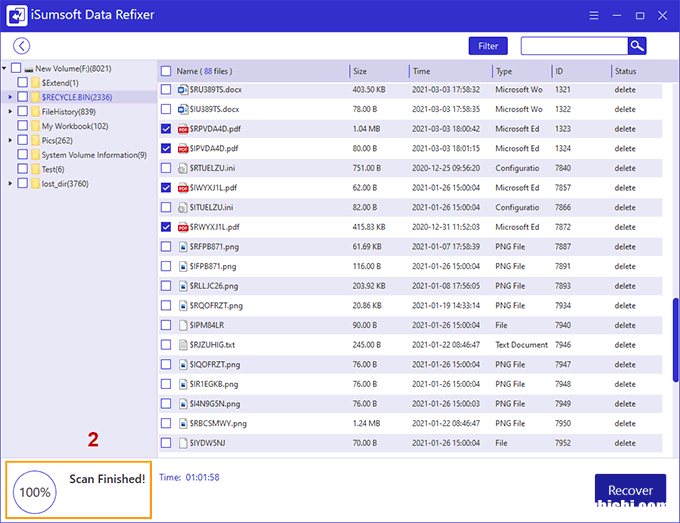Open the title bar menu icon
680x523 pixels.
[594, 16]
